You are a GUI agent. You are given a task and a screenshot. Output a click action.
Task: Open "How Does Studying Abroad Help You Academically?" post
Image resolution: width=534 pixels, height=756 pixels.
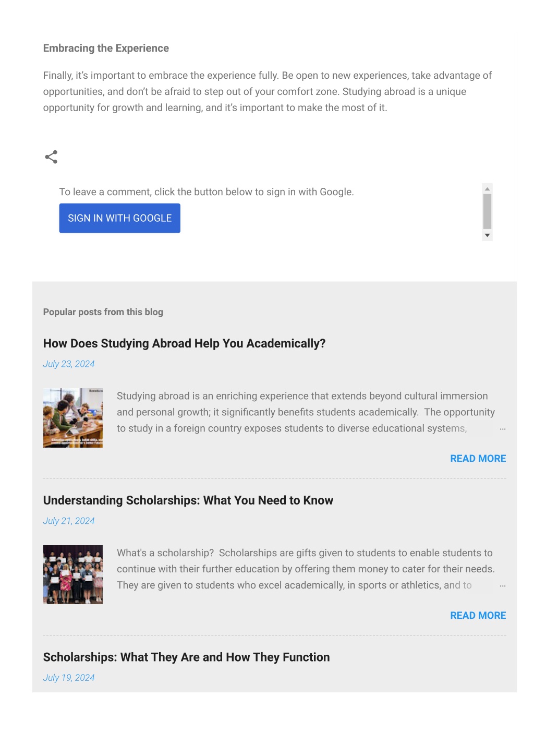click(x=184, y=343)
